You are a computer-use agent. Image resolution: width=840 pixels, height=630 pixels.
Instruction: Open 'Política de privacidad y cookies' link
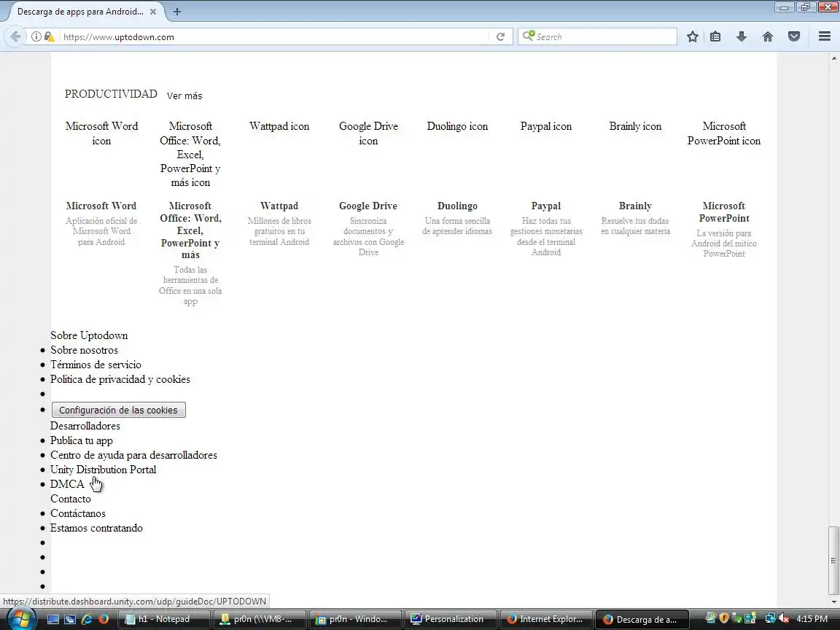click(x=120, y=379)
